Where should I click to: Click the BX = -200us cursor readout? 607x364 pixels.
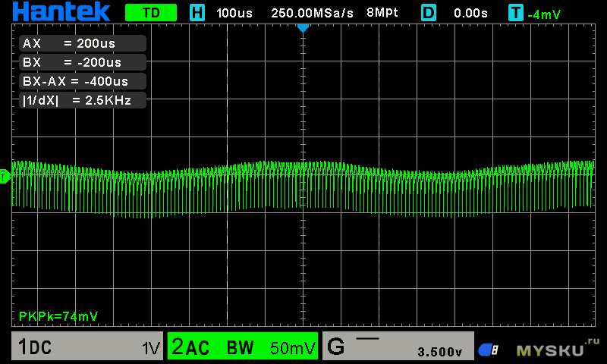tap(83, 62)
